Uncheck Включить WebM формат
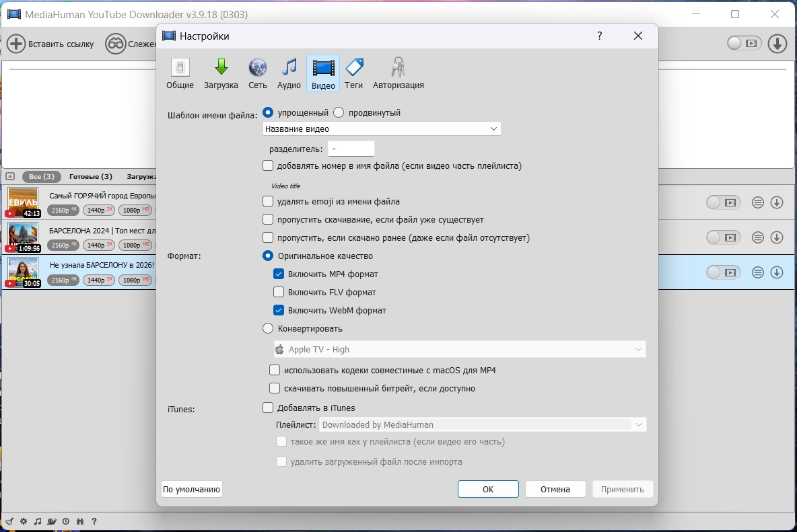This screenshot has height=532, width=797. coord(279,310)
